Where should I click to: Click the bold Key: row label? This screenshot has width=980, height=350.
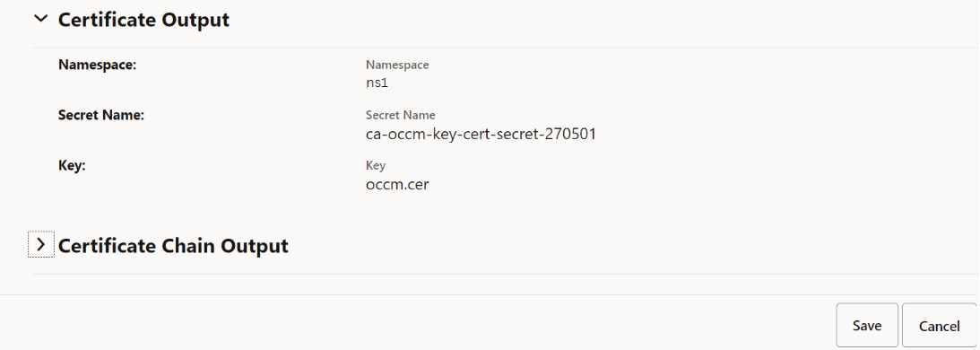(x=72, y=166)
